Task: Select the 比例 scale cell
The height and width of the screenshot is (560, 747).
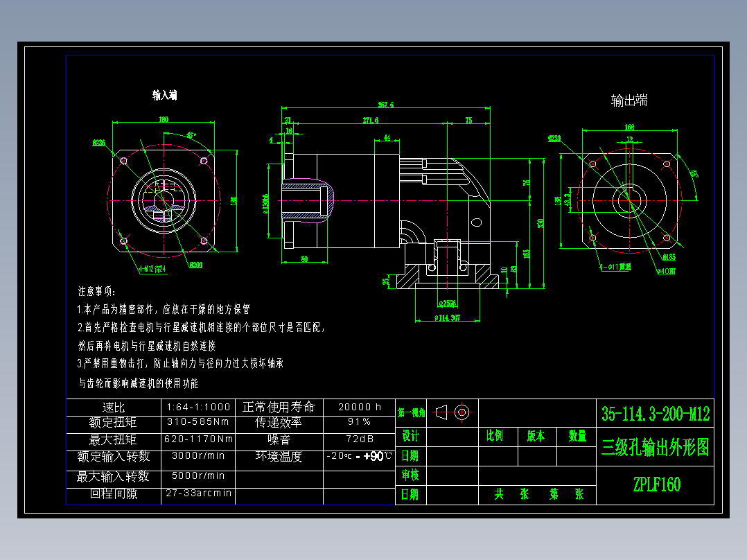Action: (x=496, y=436)
